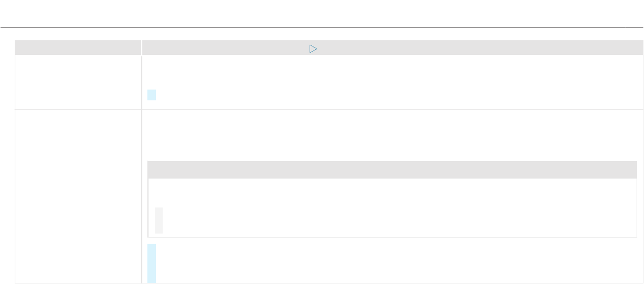Select the small light-blue square in first row
This screenshot has width=644, height=284.
(x=151, y=129)
